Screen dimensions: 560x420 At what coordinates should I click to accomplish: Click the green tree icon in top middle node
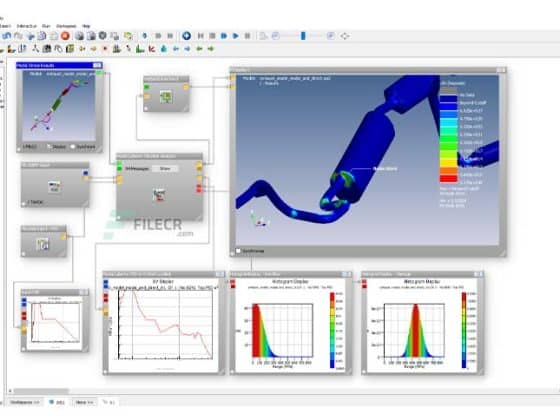166,97
